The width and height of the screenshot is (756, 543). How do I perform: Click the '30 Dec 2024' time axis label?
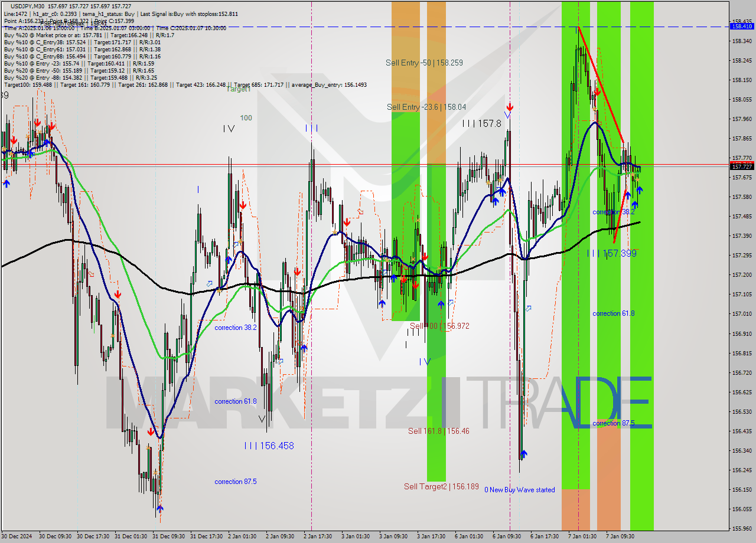[17, 537]
